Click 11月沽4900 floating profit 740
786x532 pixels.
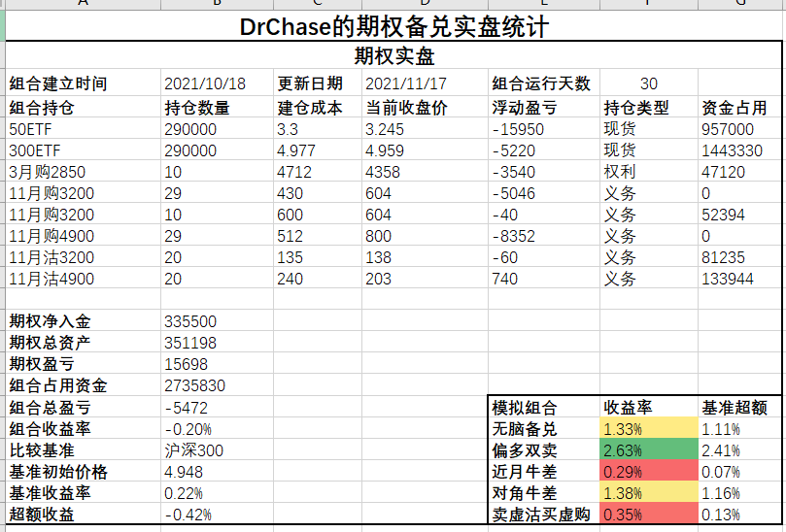click(x=544, y=279)
